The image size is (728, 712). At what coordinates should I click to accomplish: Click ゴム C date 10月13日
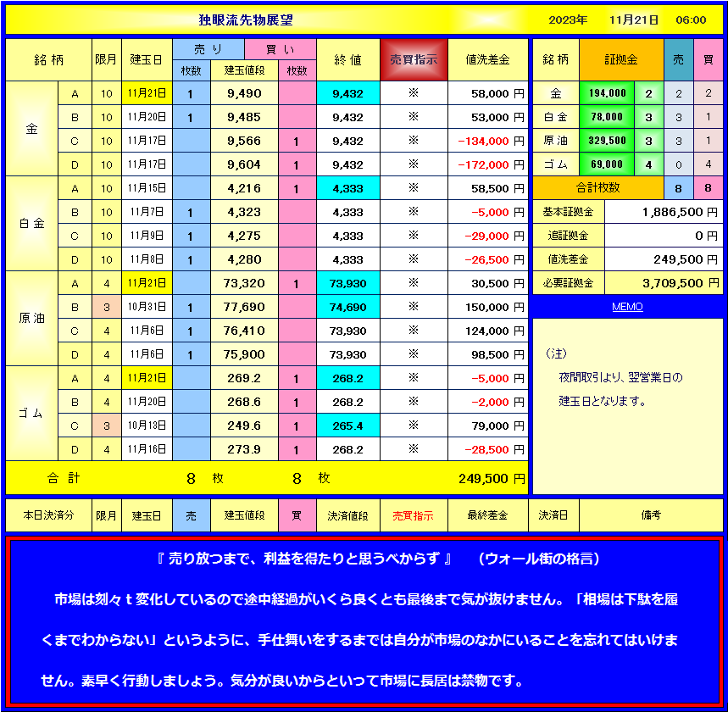coord(147,425)
